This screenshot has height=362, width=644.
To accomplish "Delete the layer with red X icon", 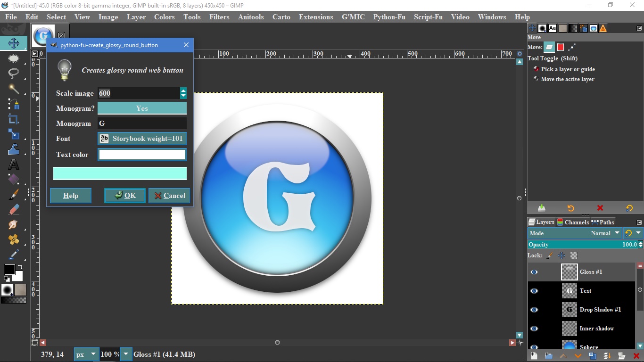I will [x=636, y=356].
